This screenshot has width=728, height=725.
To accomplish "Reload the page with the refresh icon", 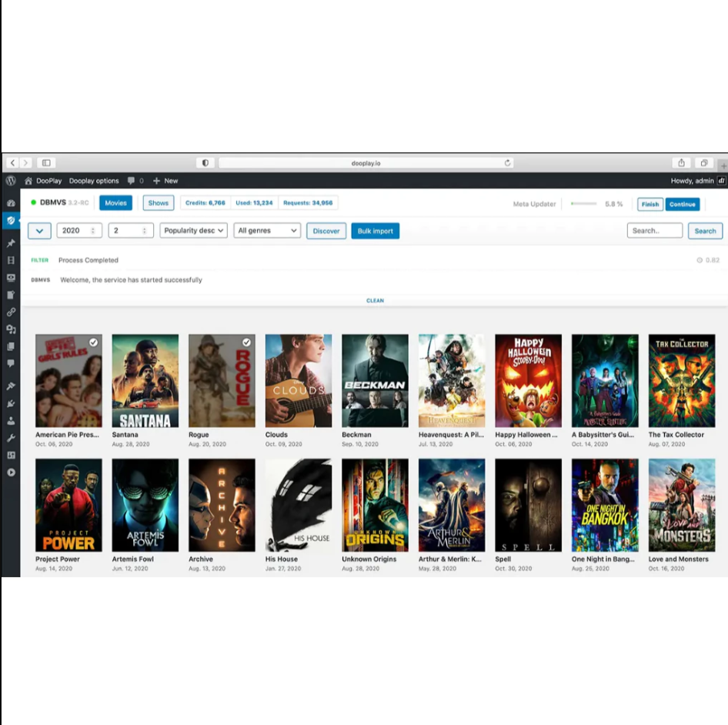I will pos(507,162).
